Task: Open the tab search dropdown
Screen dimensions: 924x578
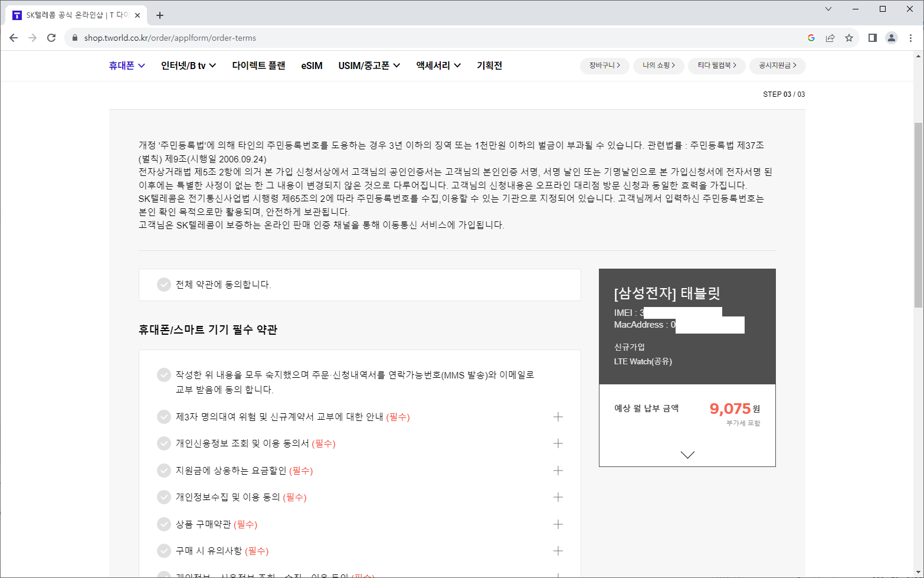Action: (x=828, y=9)
